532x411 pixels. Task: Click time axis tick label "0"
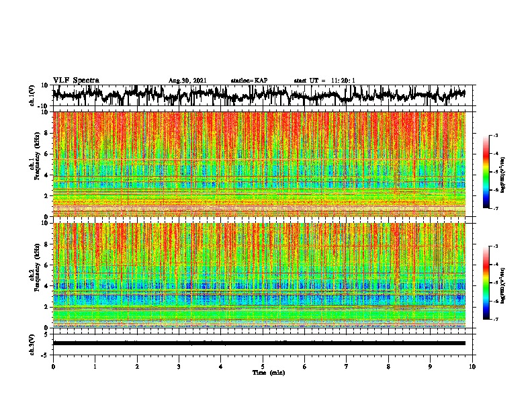53,367
